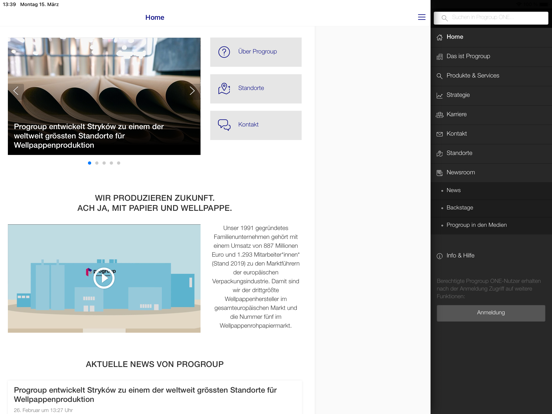Screen dimensions: 552x414
Task: Click the status bar date Montag 15. März
Action: click(x=39, y=4)
